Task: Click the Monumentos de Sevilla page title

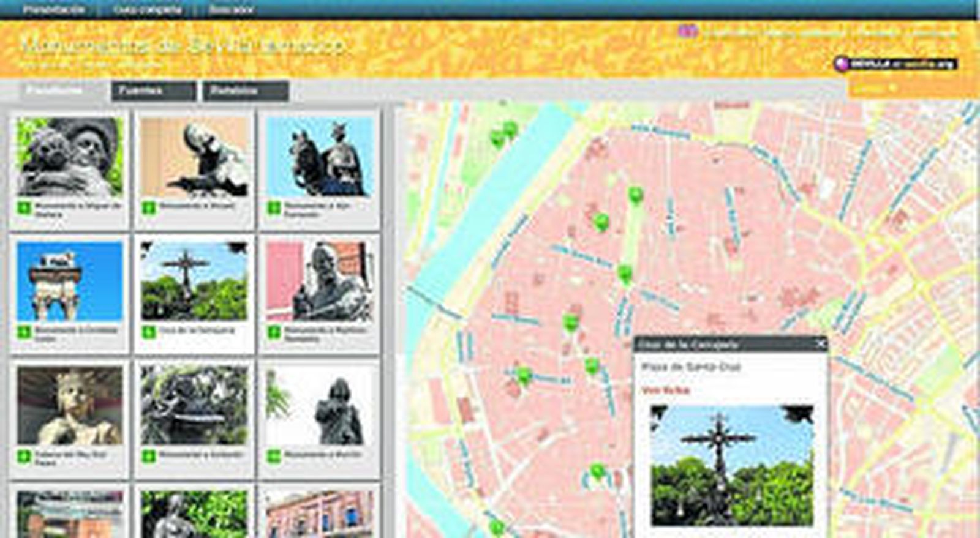Action: coord(184,46)
